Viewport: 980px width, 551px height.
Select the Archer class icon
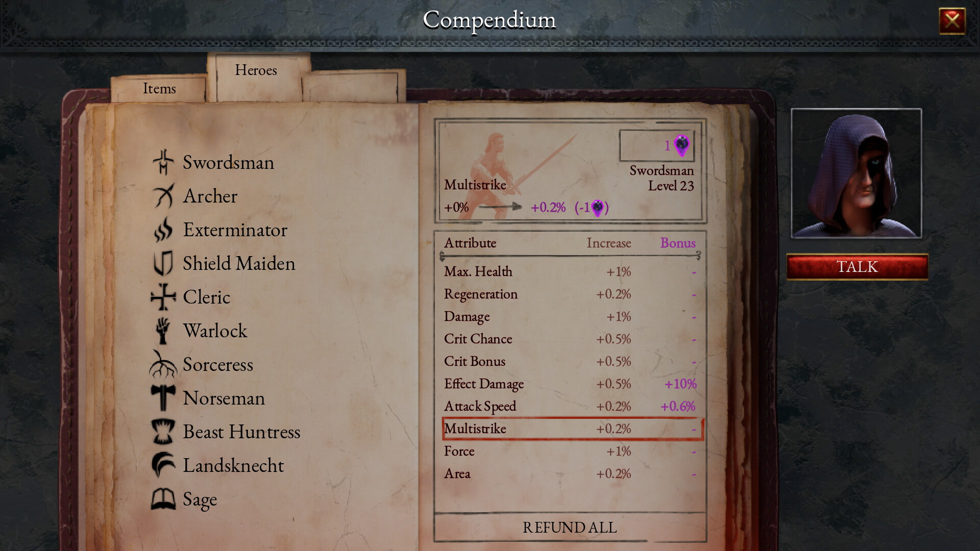[x=165, y=196]
